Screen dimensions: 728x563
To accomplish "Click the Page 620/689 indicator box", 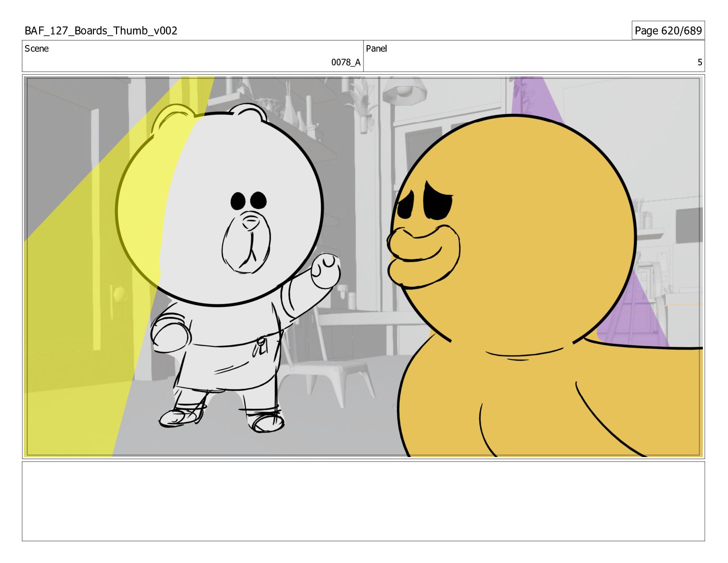I will pyautogui.click(x=668, y=30).
